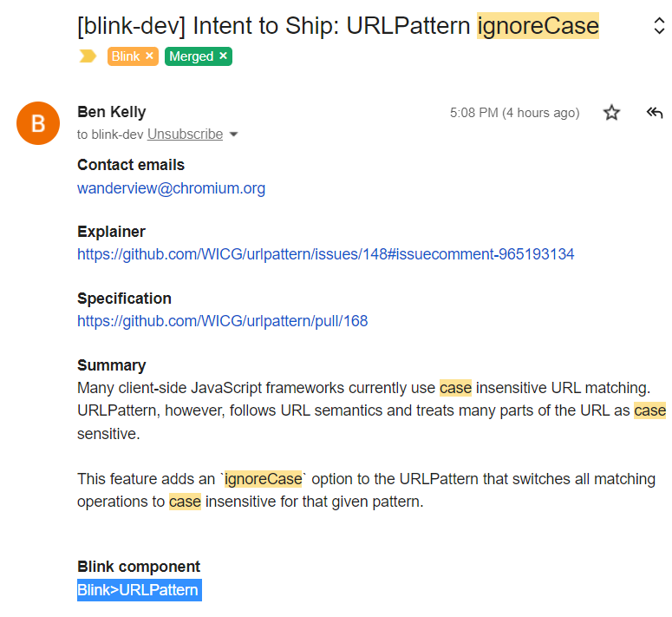The width and height of the screenshot is (672, 617).
Task: Click the Summary heading
Action: click(x=112, y=365)
